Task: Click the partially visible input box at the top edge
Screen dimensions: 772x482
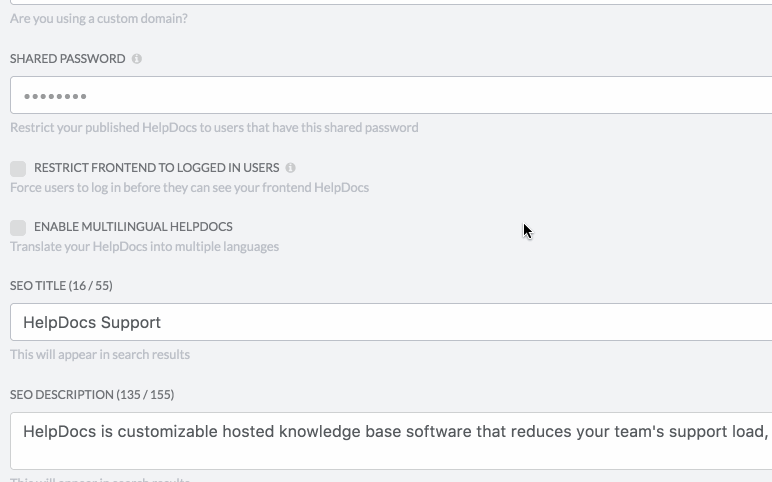Action: (x=391, y=2)
